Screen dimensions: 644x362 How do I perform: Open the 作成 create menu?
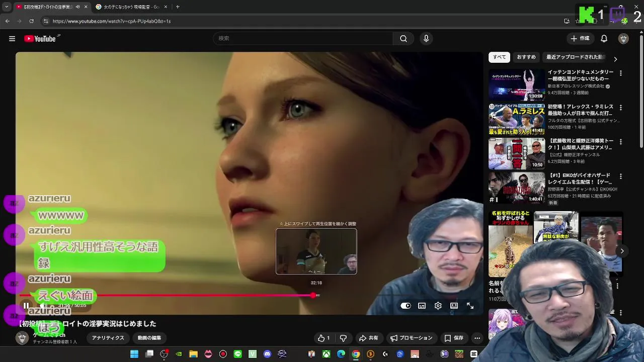[x=580, y=39]
